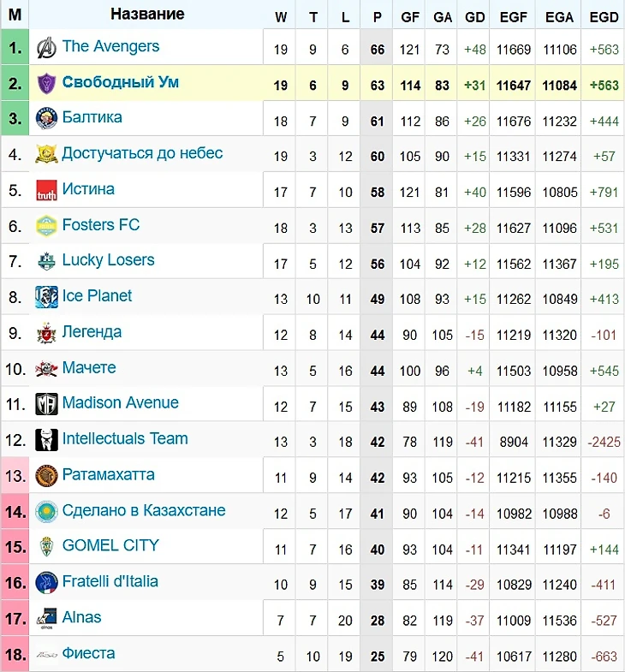
Task: Open the Фиеста team link
Action: point(88,653)
